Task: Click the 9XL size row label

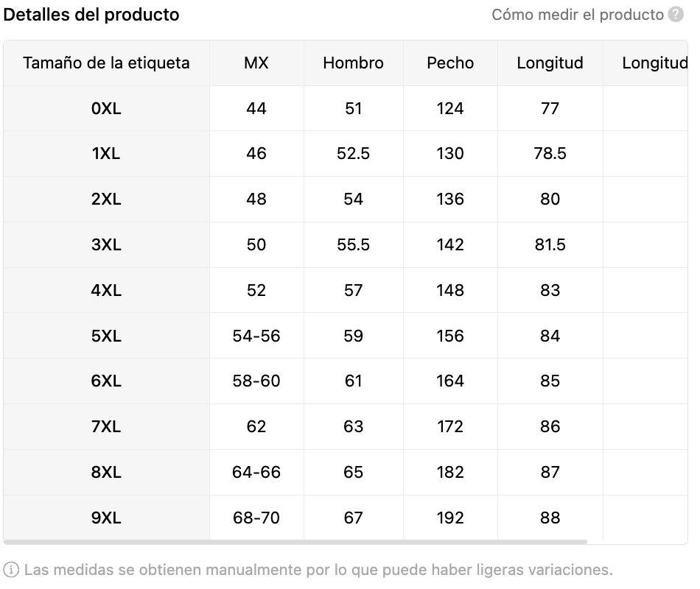Action: (106, 518)
